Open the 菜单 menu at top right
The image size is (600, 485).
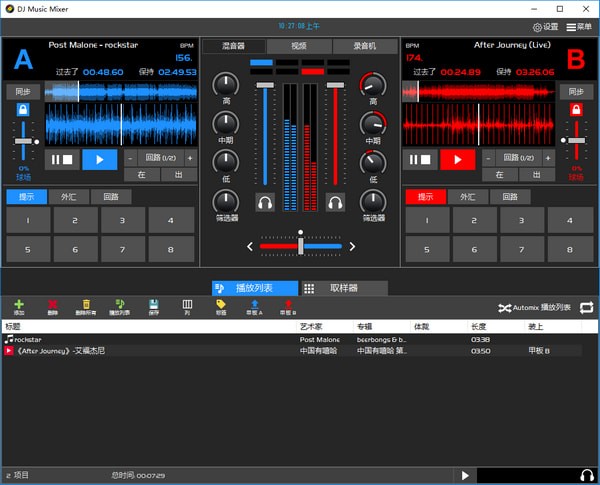[x=579, y=27]
